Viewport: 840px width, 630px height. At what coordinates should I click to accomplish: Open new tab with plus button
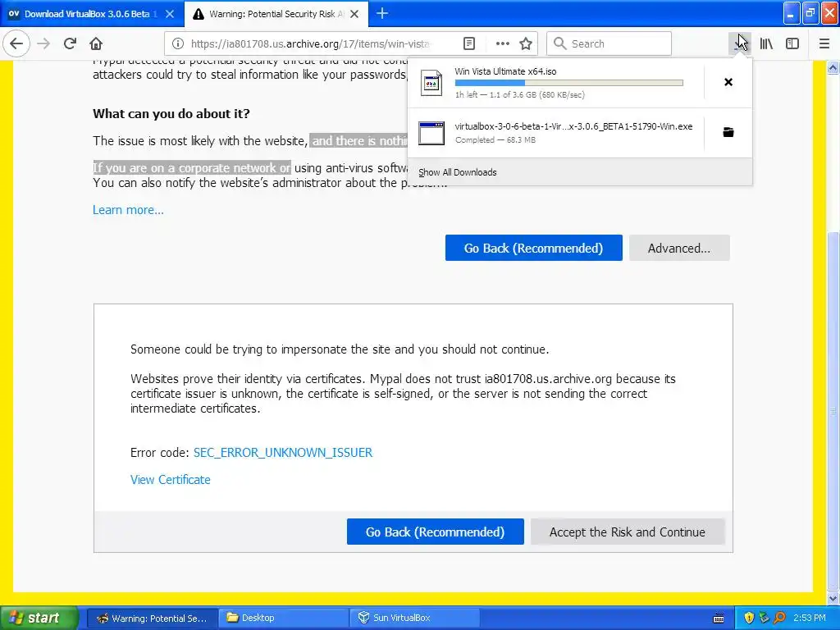[x=382, y=13]
